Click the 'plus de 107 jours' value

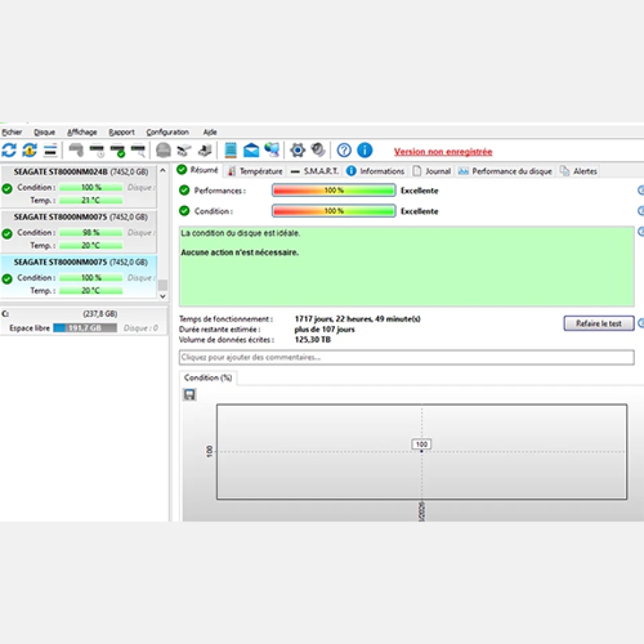(x=324, y=329)
